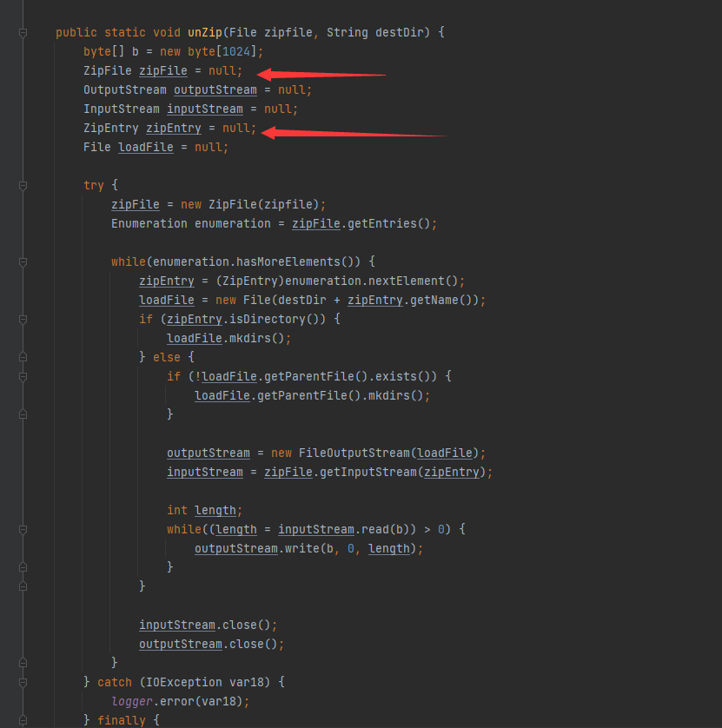The width and height of the screenshot is (722, 728).
Task: Click the unZip method name
Action: click(205, 32)
